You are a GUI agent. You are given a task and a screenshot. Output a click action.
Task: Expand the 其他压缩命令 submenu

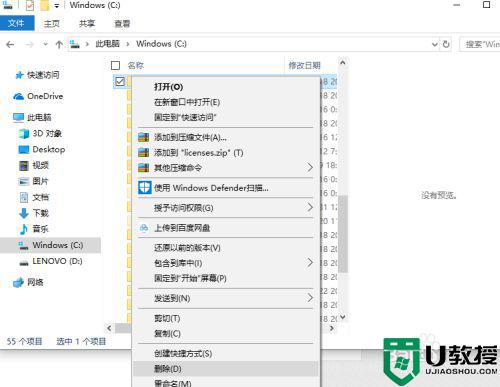pos(310,167)
